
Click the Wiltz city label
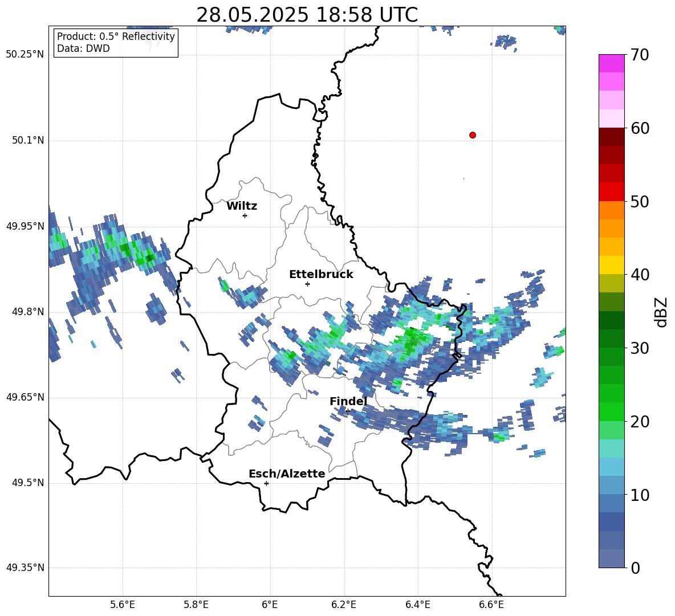tap(242, 206)
